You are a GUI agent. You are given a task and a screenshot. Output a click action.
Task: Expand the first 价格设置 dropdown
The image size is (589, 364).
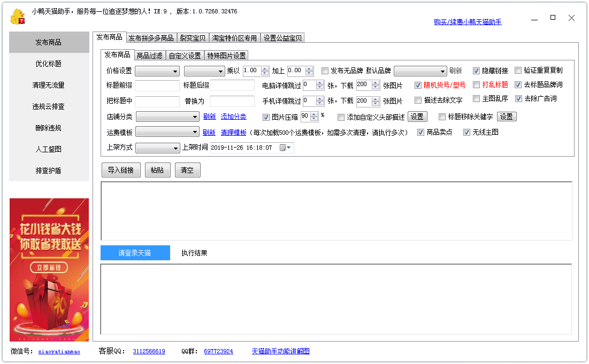[x=157, y=71]
